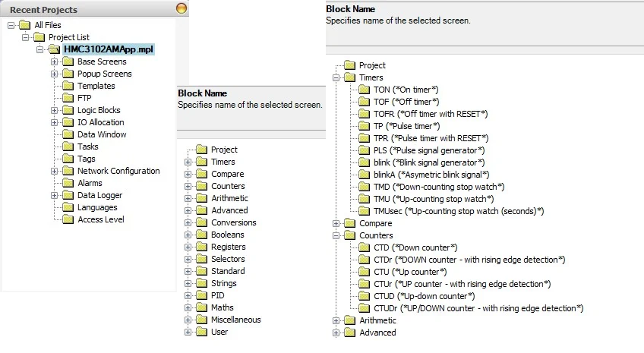Expand Arithmetic in the middle block list
This screenshot has height=353, width=644.
coord(188,198)
